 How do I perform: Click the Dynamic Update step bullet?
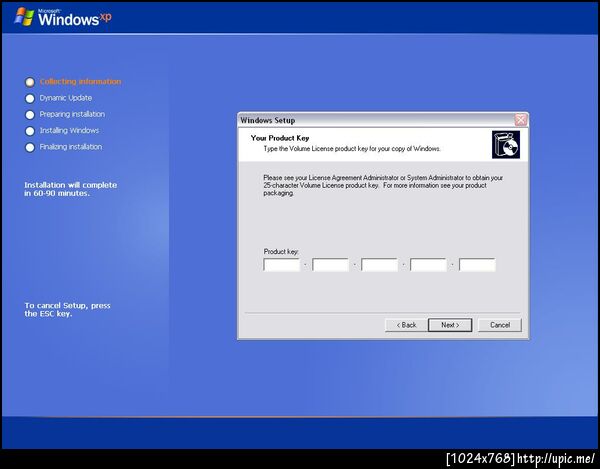30,98
